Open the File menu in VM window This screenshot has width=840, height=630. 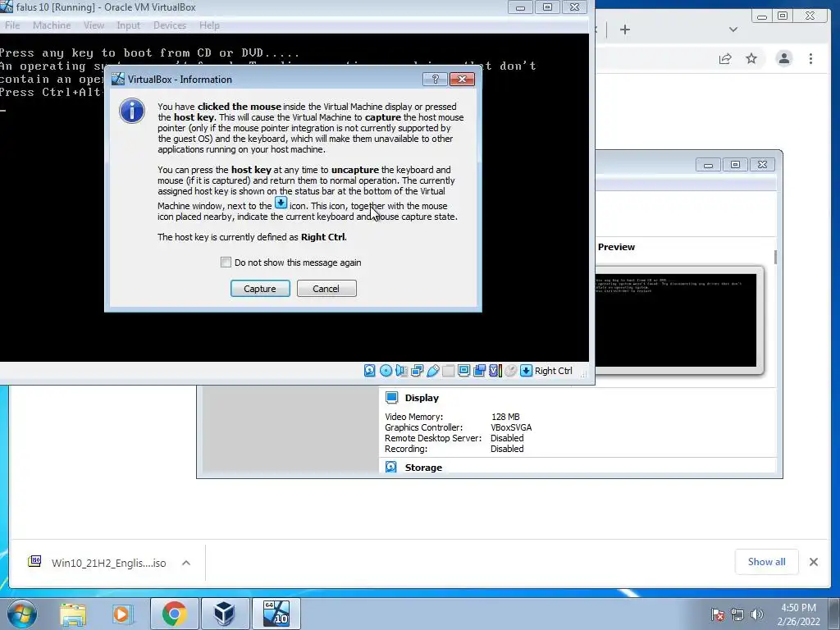(x=12, y=25)
